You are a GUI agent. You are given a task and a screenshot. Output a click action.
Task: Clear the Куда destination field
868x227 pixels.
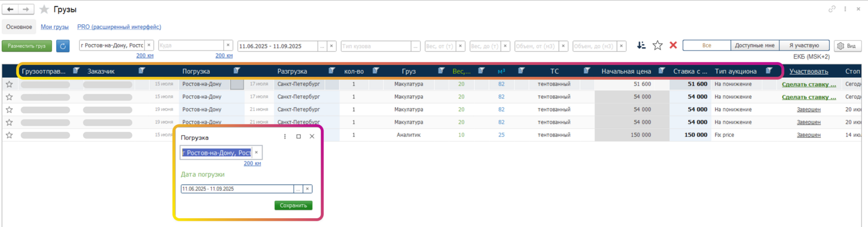coord(228,45)
